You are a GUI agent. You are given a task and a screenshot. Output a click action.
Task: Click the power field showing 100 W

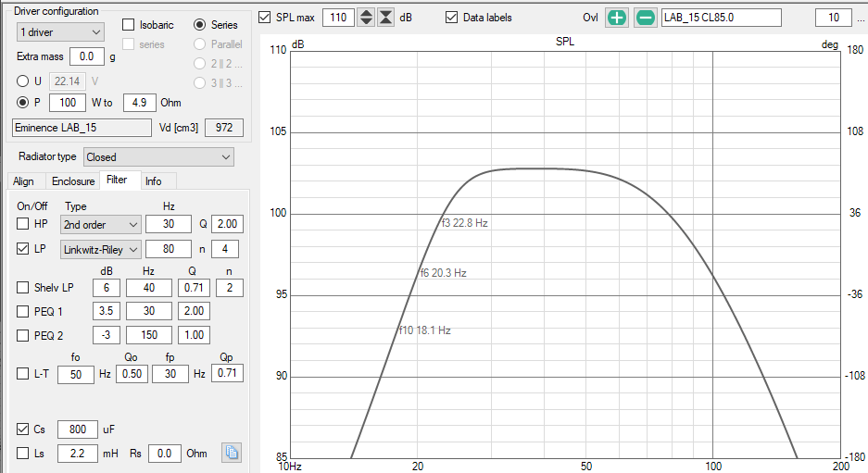(68, 103)
